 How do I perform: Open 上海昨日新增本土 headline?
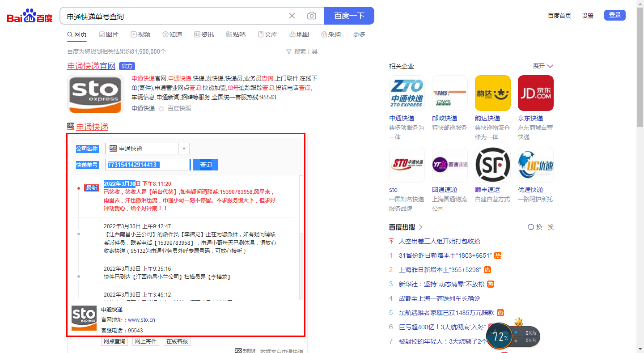pos(440,270)
